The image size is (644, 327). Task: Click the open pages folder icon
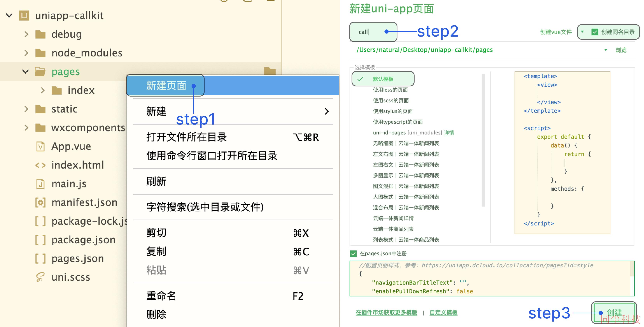click(x=40, y=72)
